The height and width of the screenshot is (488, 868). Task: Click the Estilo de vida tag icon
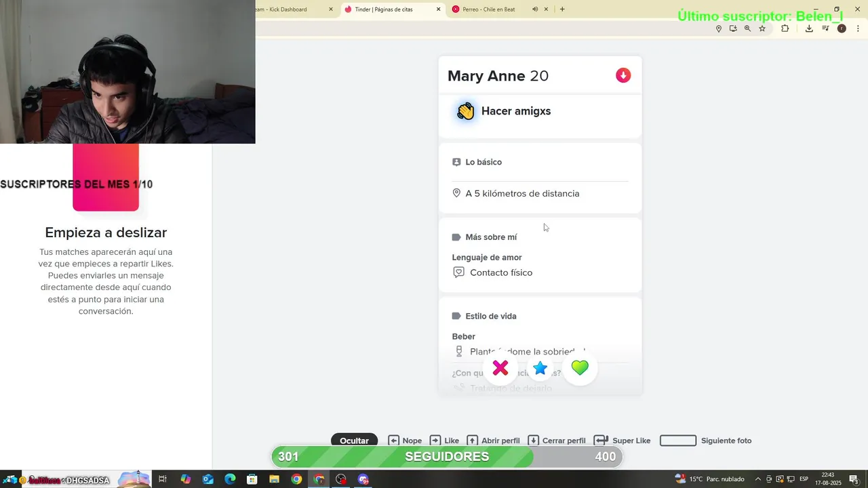pos(456,316)
